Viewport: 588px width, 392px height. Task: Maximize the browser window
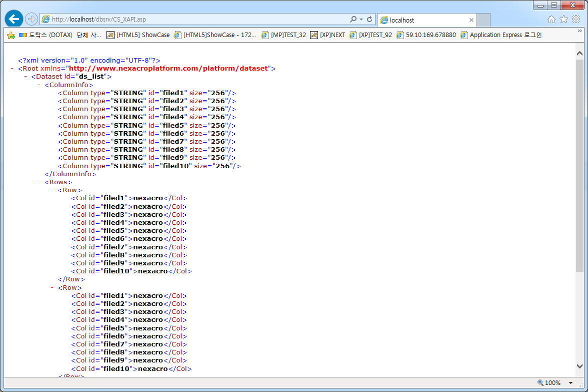pyautogui.click(x=554, y=5)
